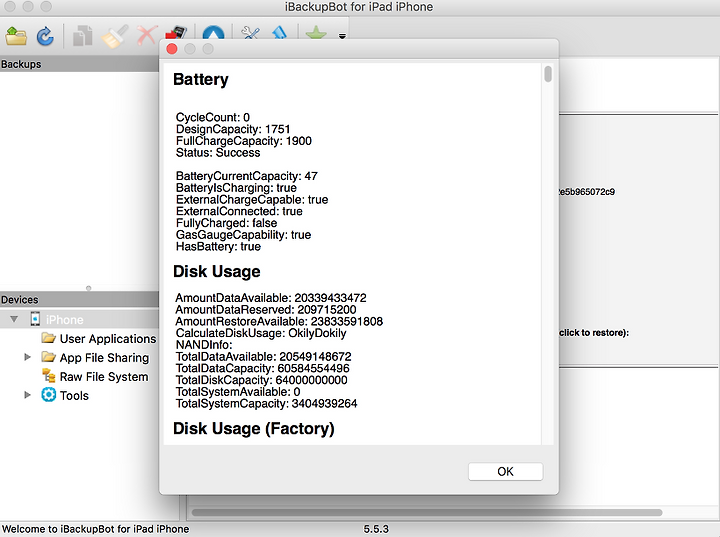Click the 'NANDInfo:' line

click(x=204, y=345)
